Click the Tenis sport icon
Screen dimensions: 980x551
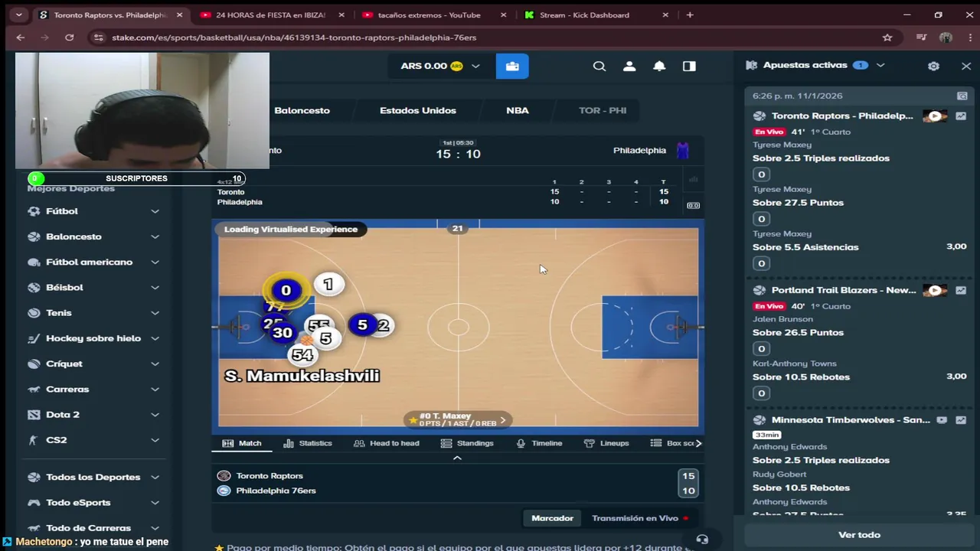coord(34,313)
